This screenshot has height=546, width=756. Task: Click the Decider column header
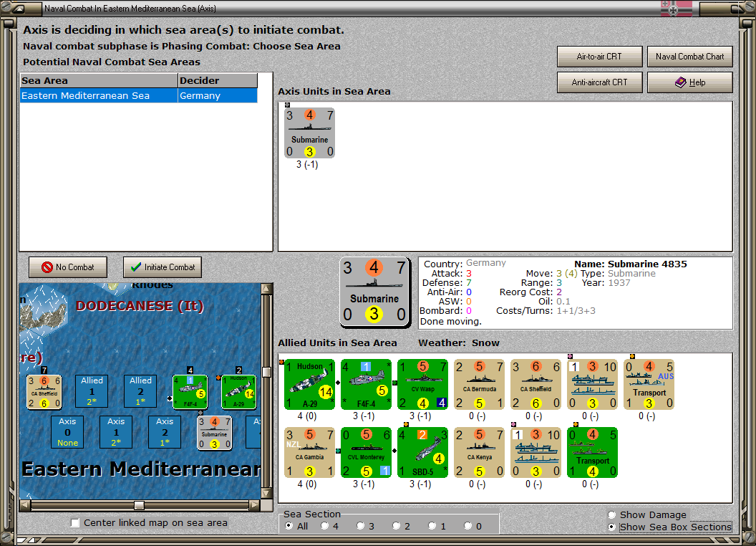218,81
